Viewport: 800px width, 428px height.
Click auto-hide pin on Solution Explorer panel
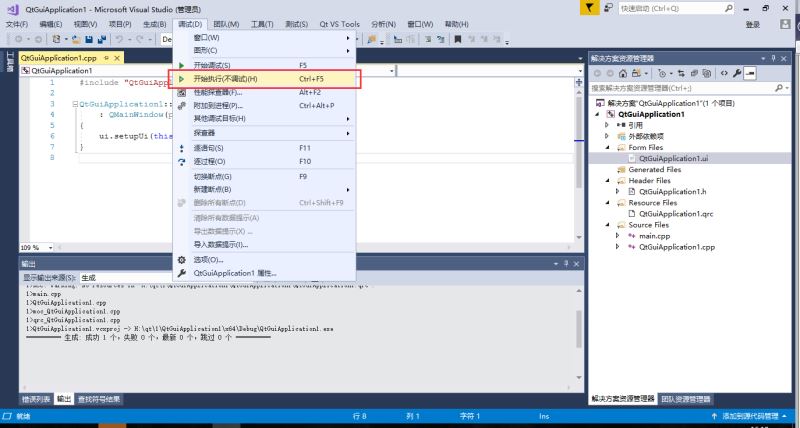[773, 59]
